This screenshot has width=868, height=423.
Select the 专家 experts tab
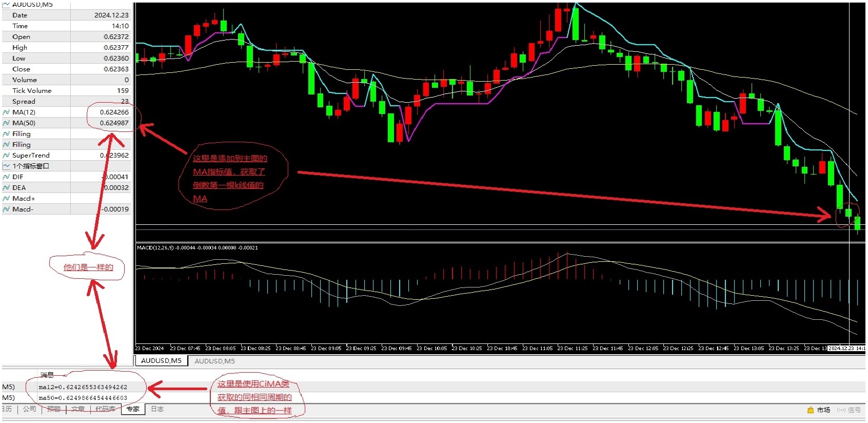coord(133,409)
